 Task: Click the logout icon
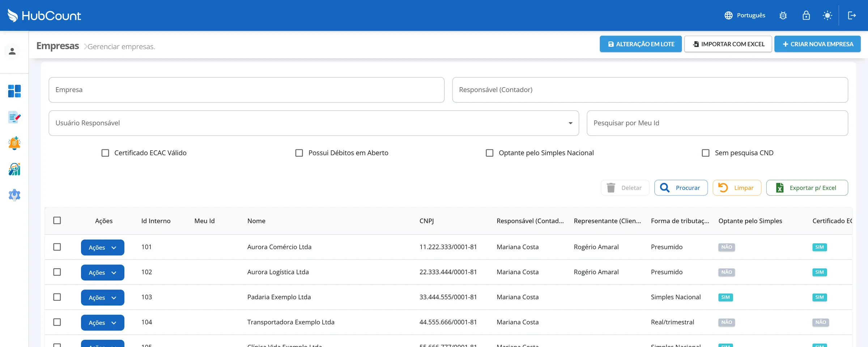click(x=852, y=16)
